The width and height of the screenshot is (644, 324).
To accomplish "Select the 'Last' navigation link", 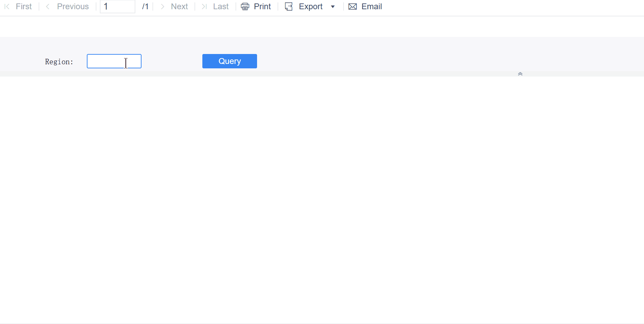I will coord(221,6).
